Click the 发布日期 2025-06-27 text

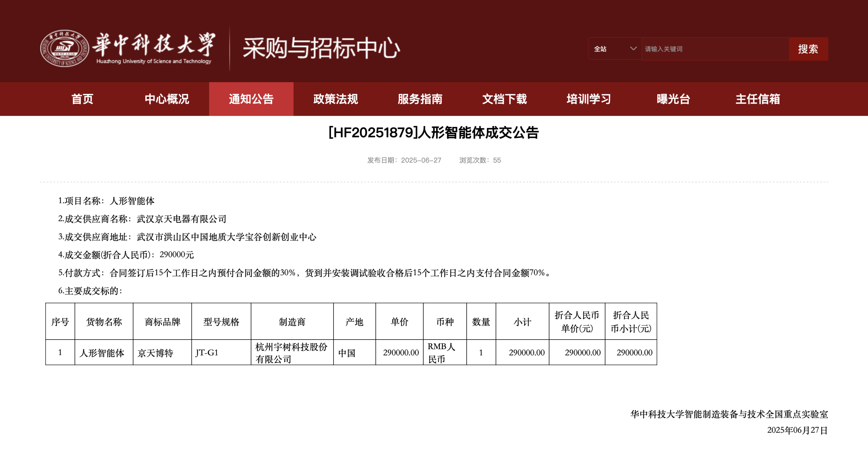(404, 160)
